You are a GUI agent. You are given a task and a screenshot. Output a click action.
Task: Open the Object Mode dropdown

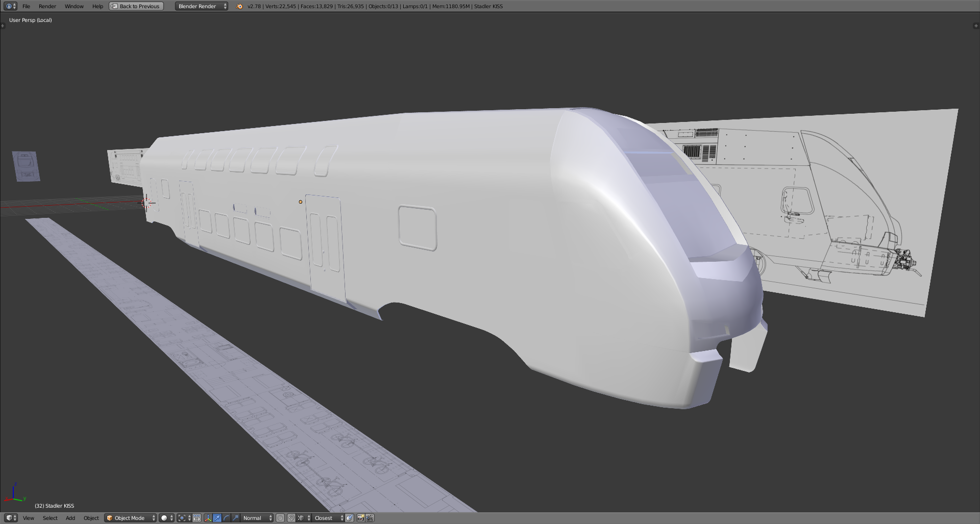(131, 518)
